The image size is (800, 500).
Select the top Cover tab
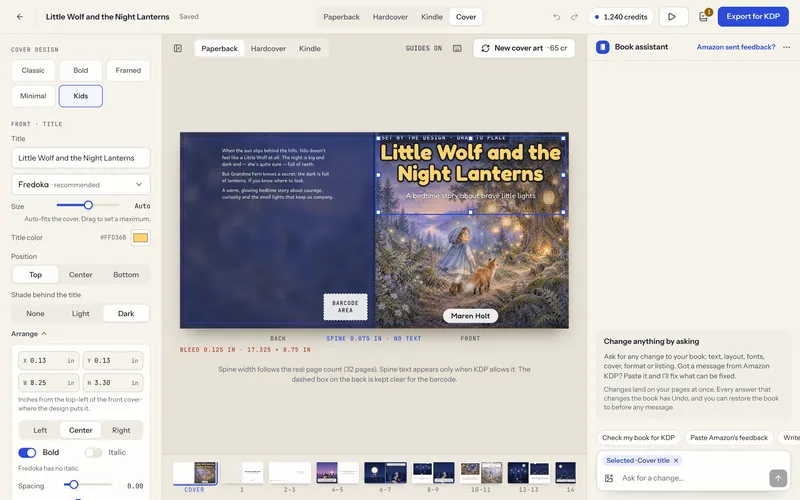tap(466, 17)
